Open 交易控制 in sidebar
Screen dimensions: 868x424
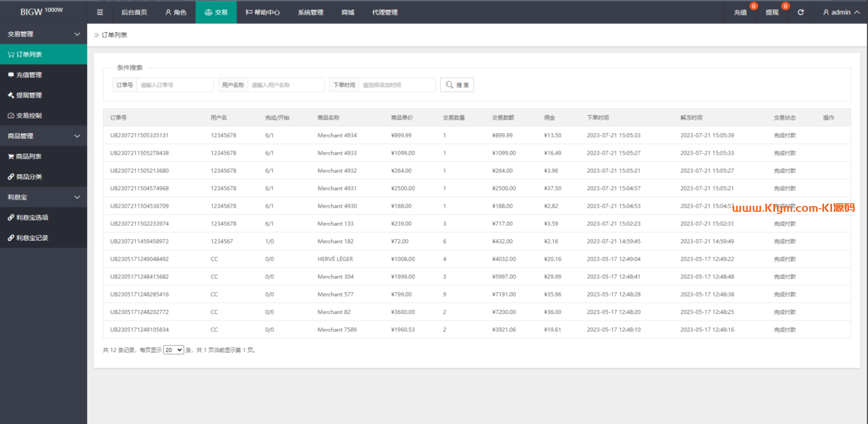tap(29, 116)
